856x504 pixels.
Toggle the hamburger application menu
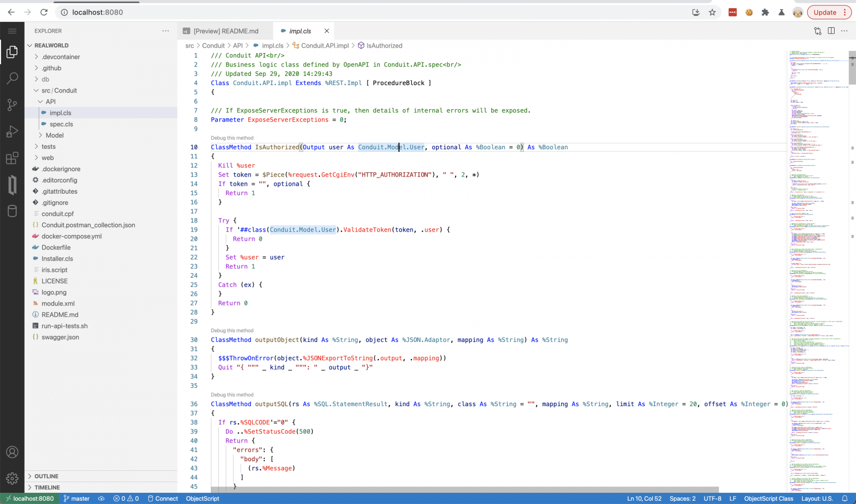[x=12, y=31]
